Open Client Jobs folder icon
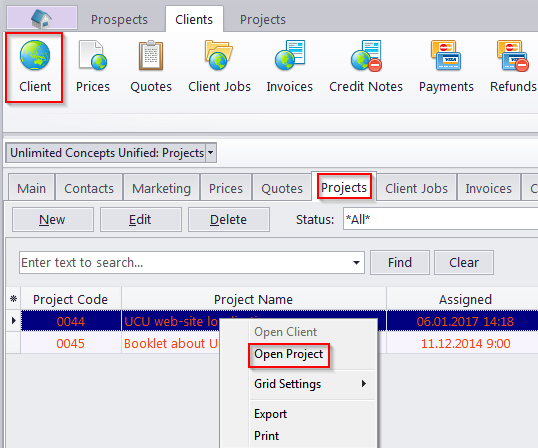Screen dimensions: 538x448 (x=219, y=55)
